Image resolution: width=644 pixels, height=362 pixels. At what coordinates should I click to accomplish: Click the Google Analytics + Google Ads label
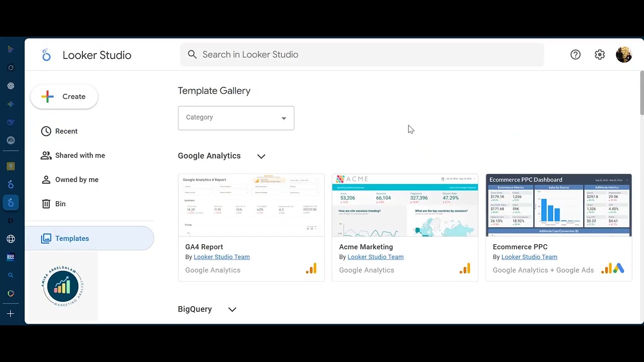pyautogui.click(x=543, y=270)
